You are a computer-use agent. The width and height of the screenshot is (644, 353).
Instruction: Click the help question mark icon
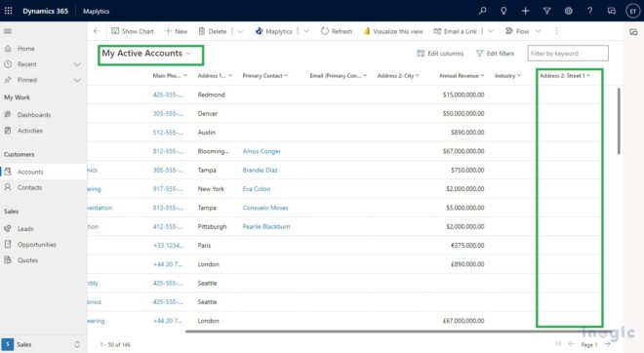(x=589, y=11)
